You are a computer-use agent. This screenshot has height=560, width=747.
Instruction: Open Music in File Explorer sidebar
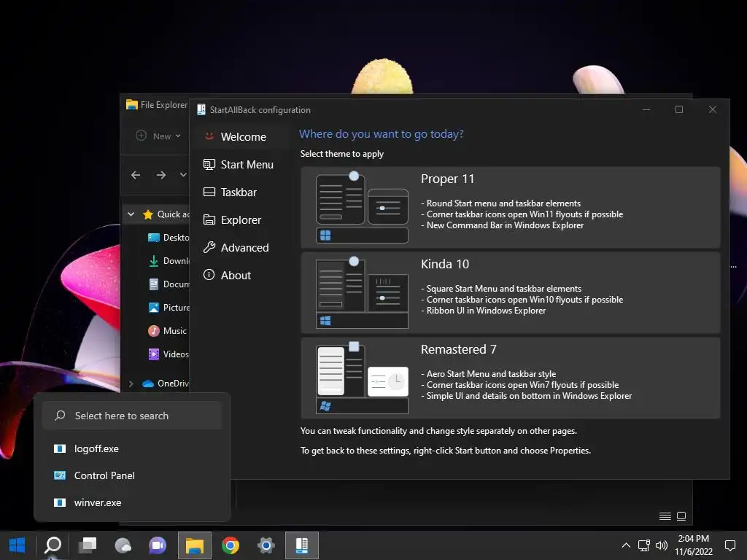pos(167,330)
